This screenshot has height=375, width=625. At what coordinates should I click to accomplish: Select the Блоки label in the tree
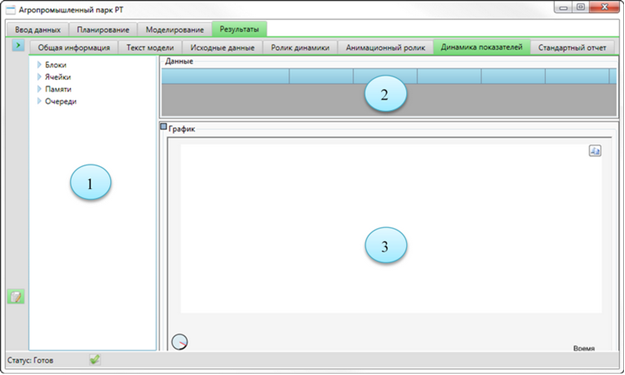tap(55, 65)
